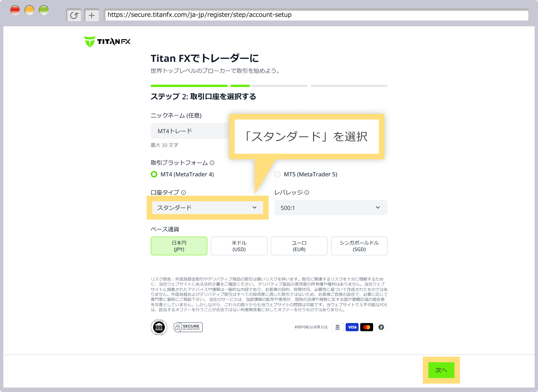
Task: Open a new tab with the plus button
Action: click(x=92, y=15)
